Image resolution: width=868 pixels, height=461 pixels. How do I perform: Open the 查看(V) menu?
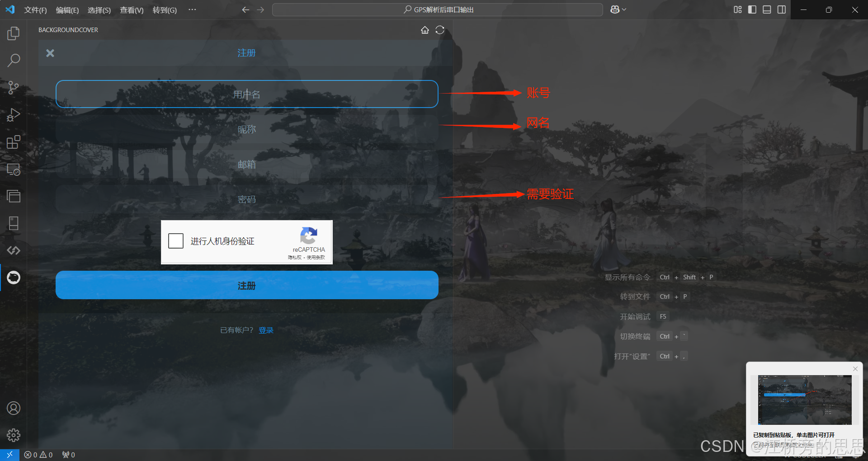[132, 10]
